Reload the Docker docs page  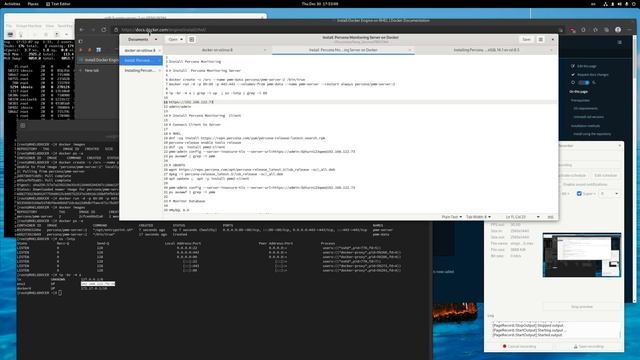pyautogui.click(x=104, y=30)
